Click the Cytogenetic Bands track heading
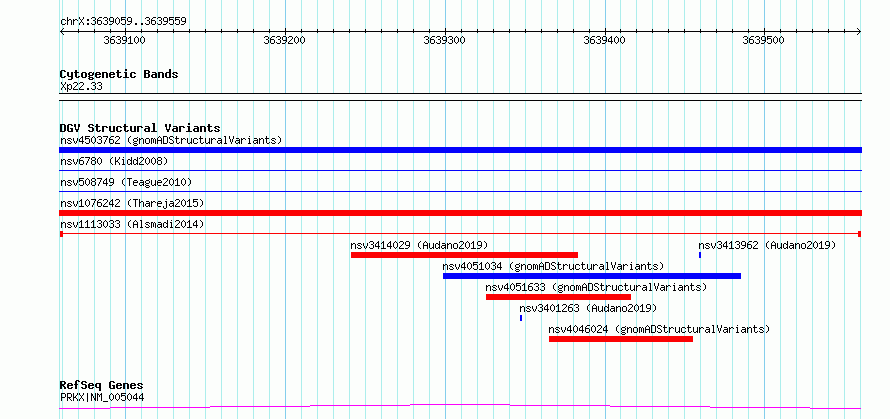Screen dimensions: 890x419 (119, 74)
